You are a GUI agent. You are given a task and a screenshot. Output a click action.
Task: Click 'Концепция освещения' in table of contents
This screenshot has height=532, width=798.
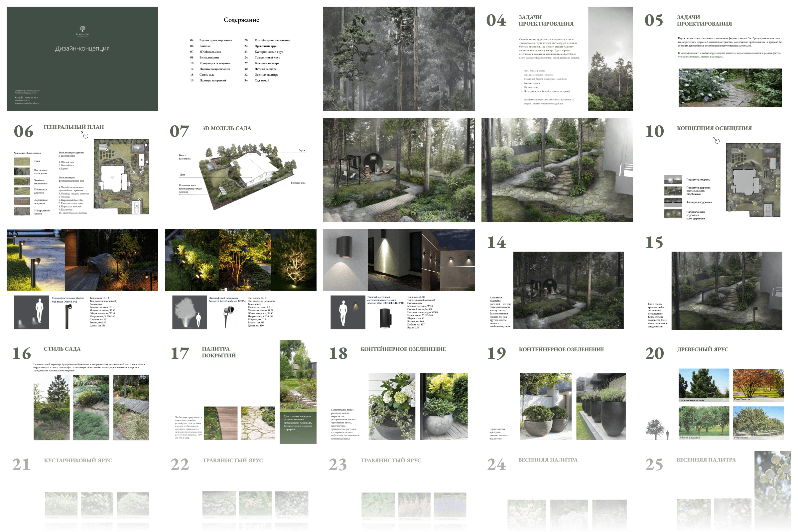point(215,64)
